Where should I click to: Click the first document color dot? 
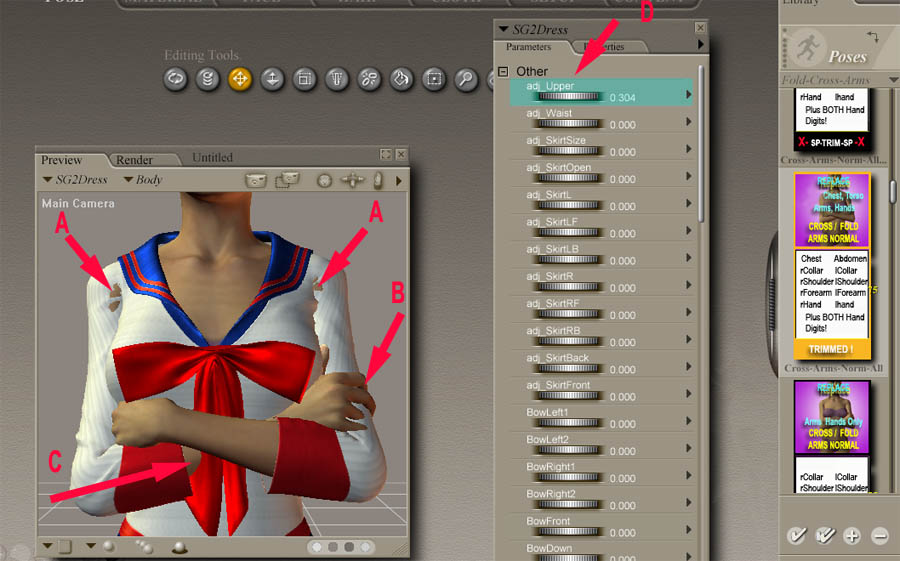coord(317,547)
